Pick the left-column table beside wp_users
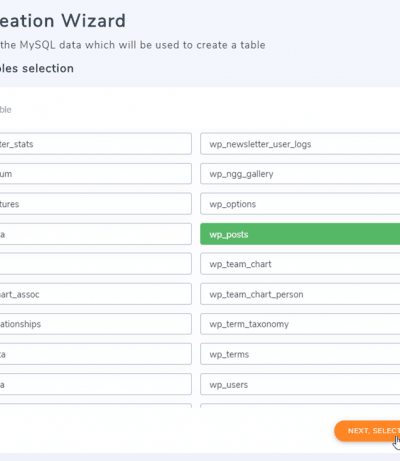 coord(96,384)
